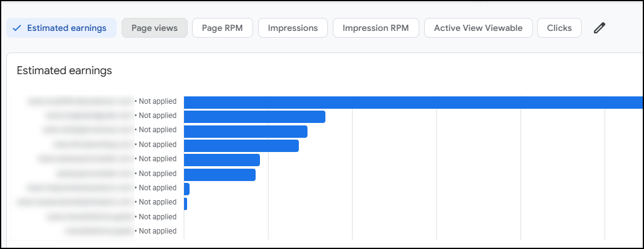Click the first row's blurred site label
The height and width of the screenshot is (249, 644).
tap(80, 101)
